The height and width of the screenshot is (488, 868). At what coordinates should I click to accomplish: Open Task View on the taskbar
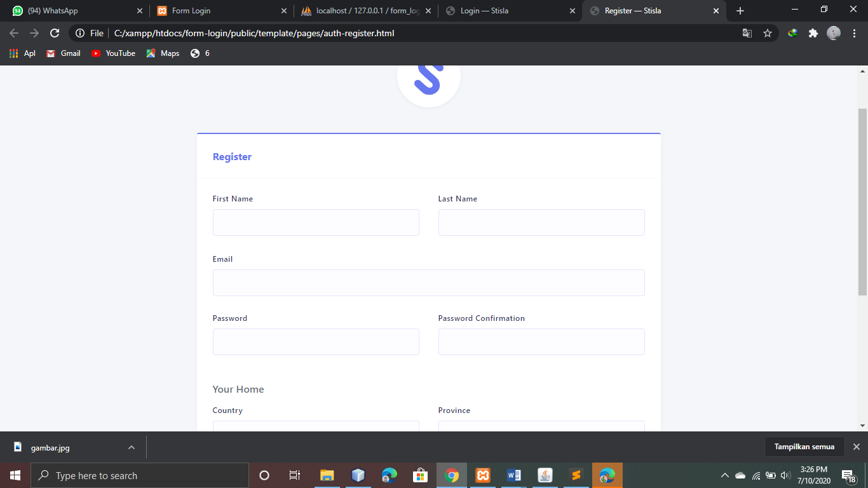[295, 475]
